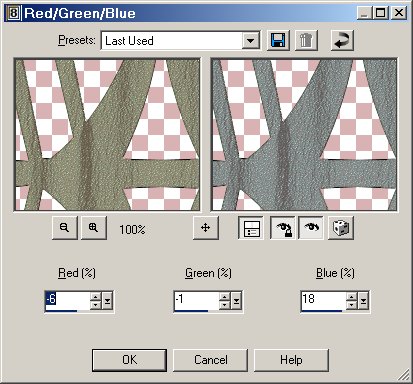Zoom in the preview with the plus magnifier
413x384 pixels.
94,228
